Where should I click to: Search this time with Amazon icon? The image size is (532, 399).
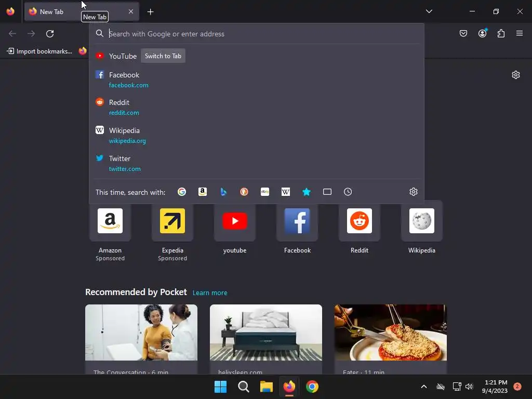(203, 192)
